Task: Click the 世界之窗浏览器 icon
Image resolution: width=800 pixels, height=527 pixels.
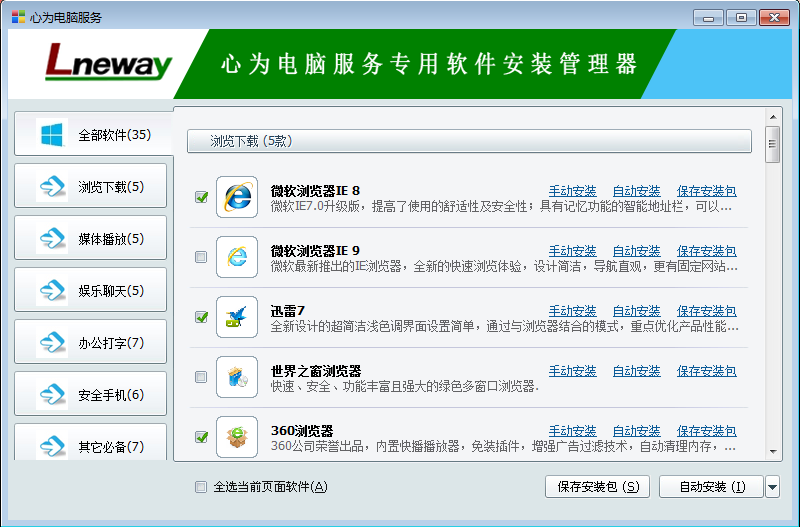Action: 237,376
